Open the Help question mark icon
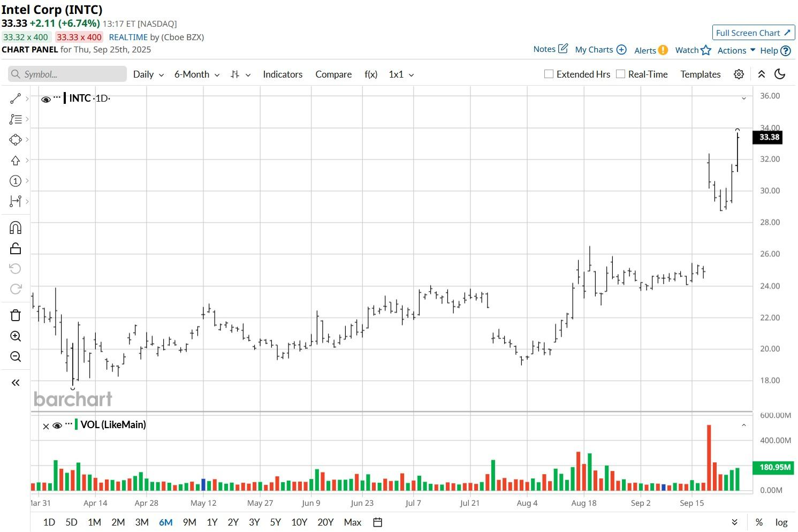 point(785,51)
